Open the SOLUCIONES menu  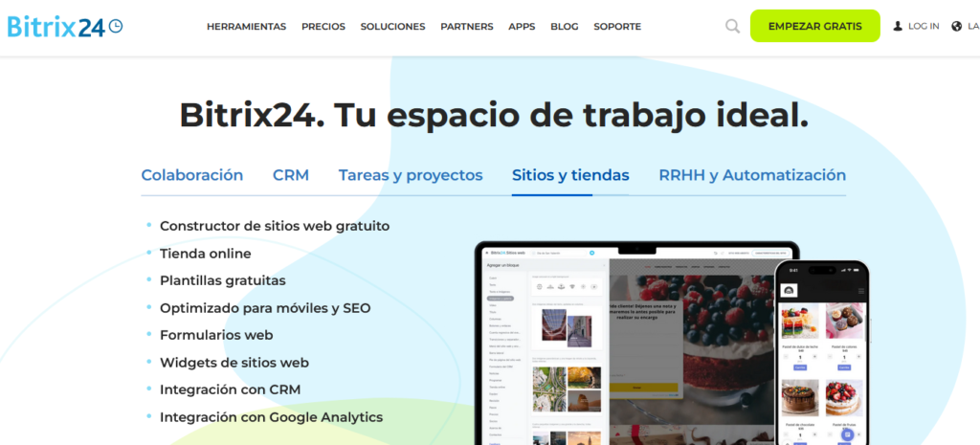(x=392, y=26)
